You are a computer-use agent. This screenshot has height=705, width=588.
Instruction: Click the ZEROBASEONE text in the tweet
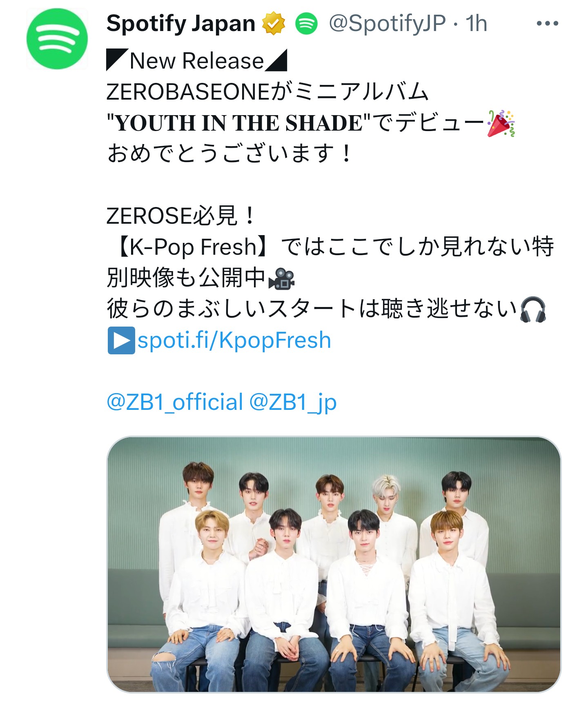[x=188, y=92]
